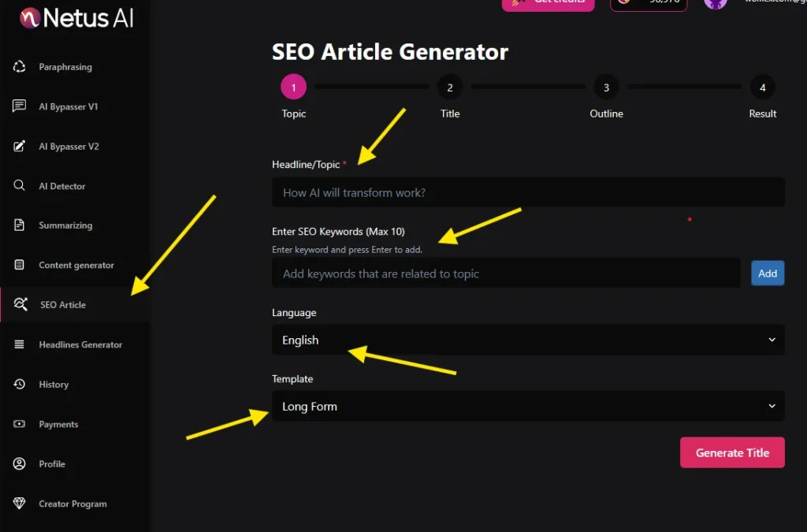Open the History panel
The height and width of the screenshot is (532, 807).
[54, 385]
